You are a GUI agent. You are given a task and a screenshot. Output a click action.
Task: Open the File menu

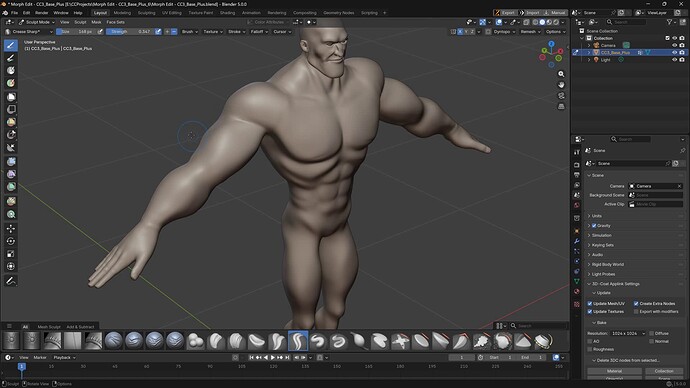click(x=15, y=13)
